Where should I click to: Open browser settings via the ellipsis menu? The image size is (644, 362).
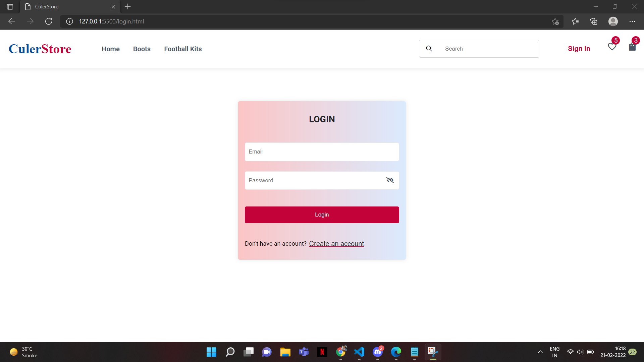click(x=633, y=21)
